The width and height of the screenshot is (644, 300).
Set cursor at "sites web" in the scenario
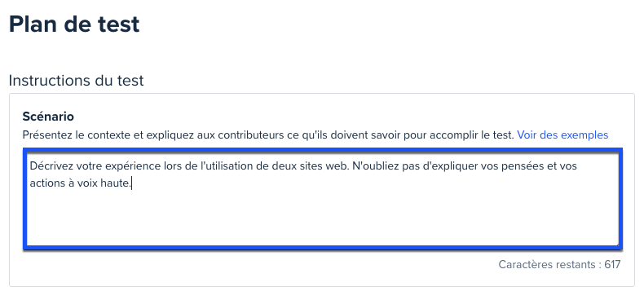coord(321,166)
